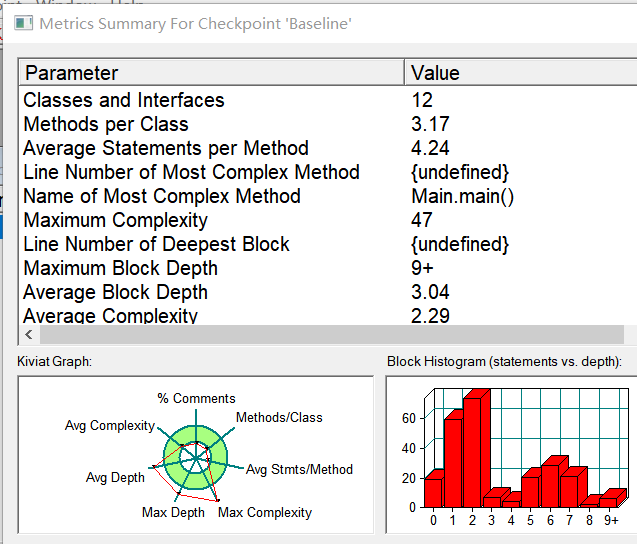Image resolution: width=637 pixels, height=544 pixels.
Task: Select the Methods per Class row
Action: (328, 124)
